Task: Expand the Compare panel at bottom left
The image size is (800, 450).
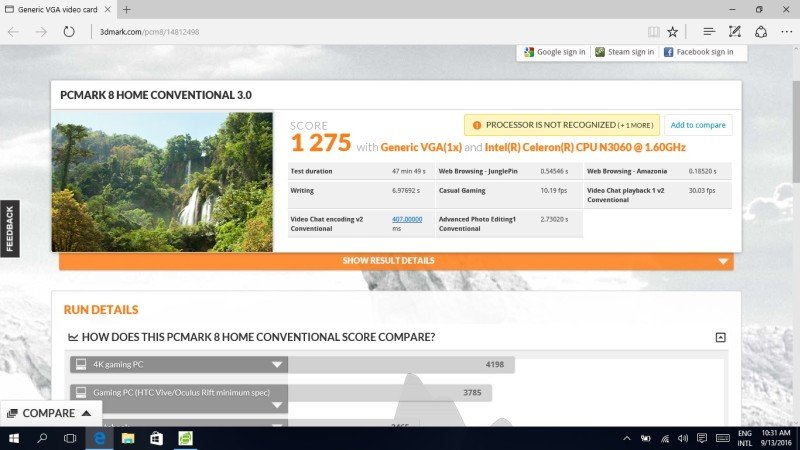Action: pos(50,412)
